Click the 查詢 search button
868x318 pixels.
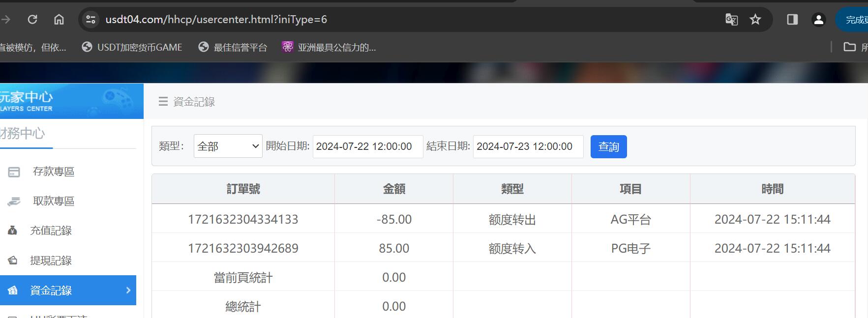point(609,146)
